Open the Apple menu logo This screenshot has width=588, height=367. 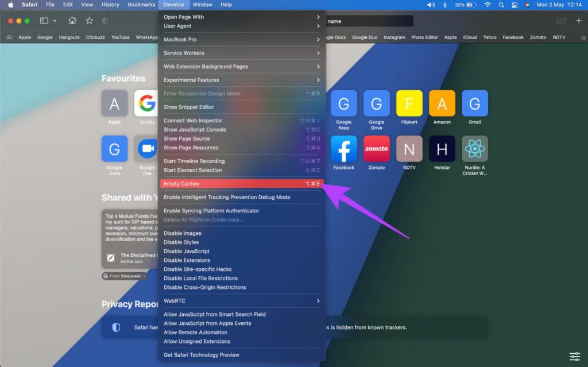tap(10, 5)
